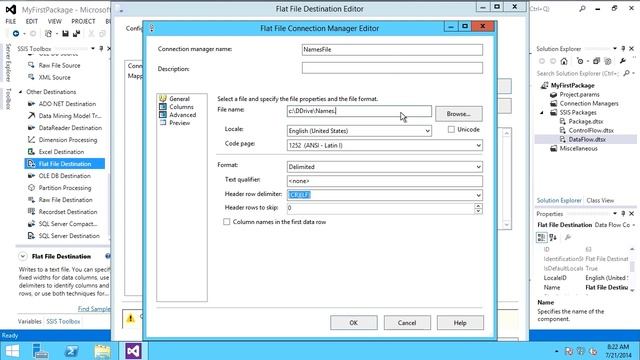
Task: Click the Connection manager name field
Action: (x=392, y=49)
